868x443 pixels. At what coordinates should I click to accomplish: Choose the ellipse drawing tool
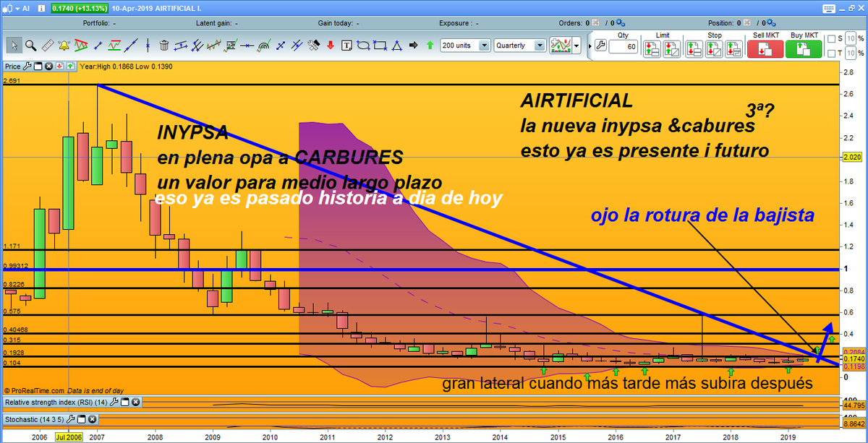click(x=363, y=46)
